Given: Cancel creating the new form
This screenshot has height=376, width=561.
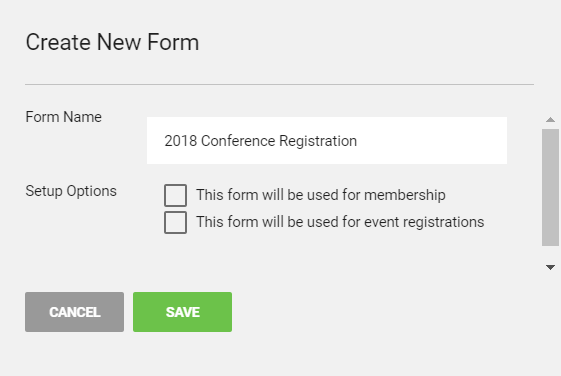Looking at the screenshot, I should tap(74, 312).
